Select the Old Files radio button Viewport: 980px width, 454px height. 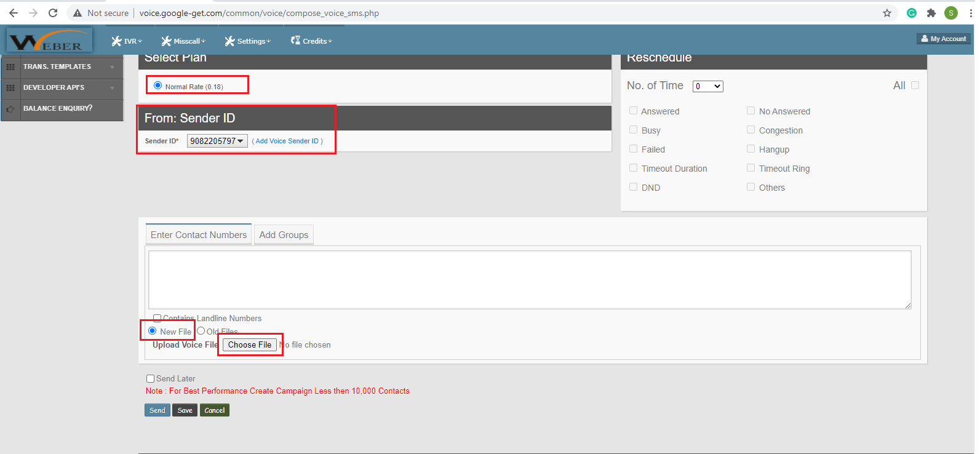coord(201,331)
